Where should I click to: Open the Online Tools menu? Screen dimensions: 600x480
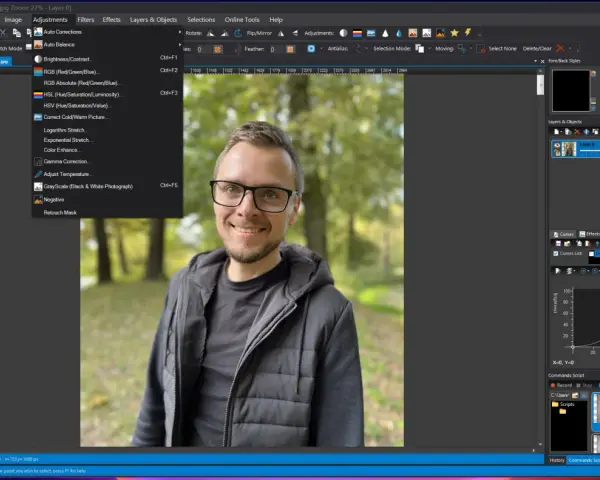point(242,20)
